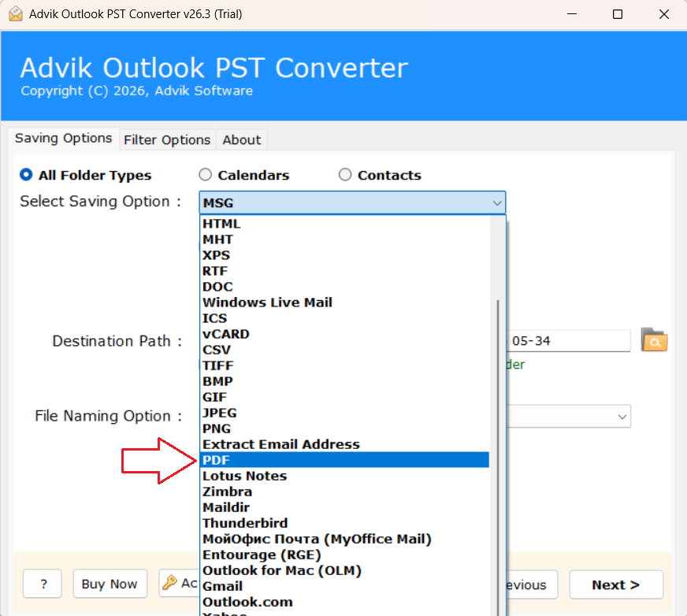This screenshot has height=616, width=687.
Task: Click the Buy Now button
Action: (x=110, y=584)
